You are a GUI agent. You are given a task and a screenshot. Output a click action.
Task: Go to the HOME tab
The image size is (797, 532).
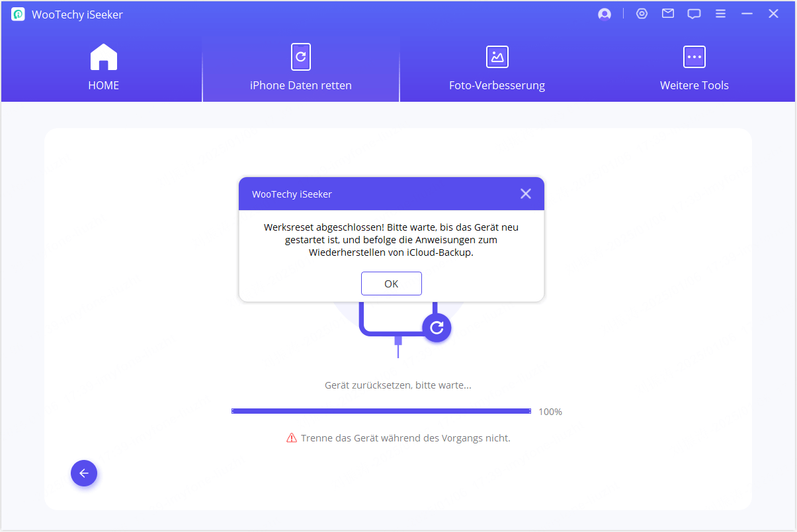(103, 69)
